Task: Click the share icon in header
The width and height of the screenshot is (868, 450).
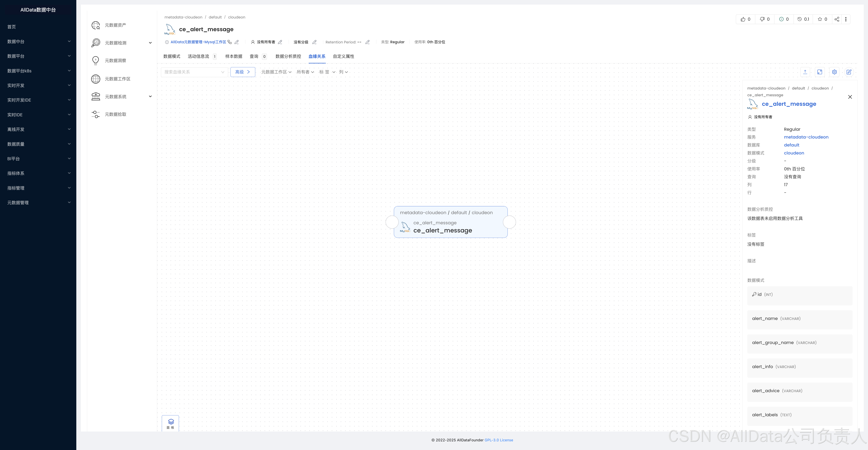Action: pyautogui.click(x=837, y=19)
